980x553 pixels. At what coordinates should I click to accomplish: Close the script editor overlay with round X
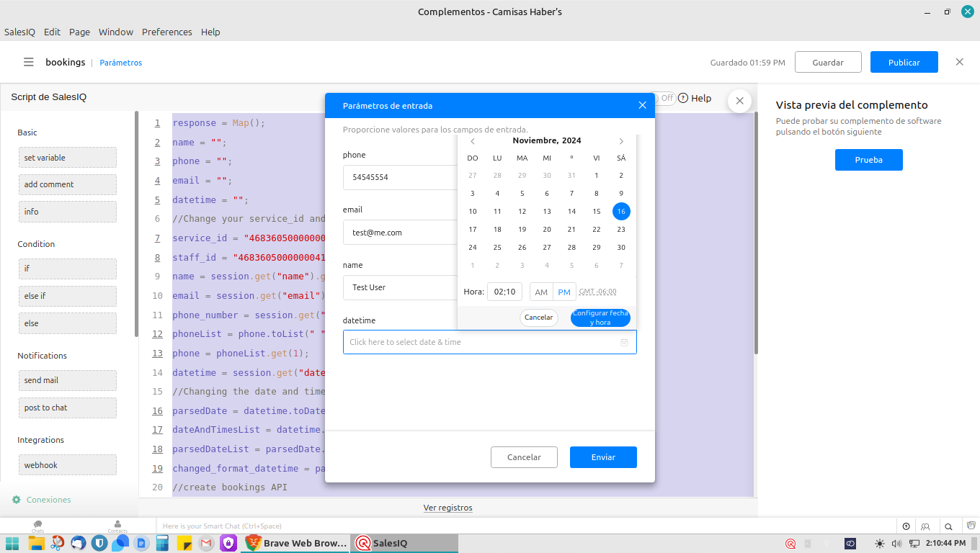[x=739, y=101]
